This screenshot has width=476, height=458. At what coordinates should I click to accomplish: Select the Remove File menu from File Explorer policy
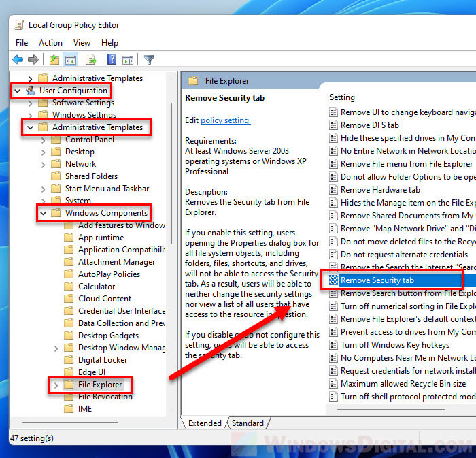[x=403, y=164]
